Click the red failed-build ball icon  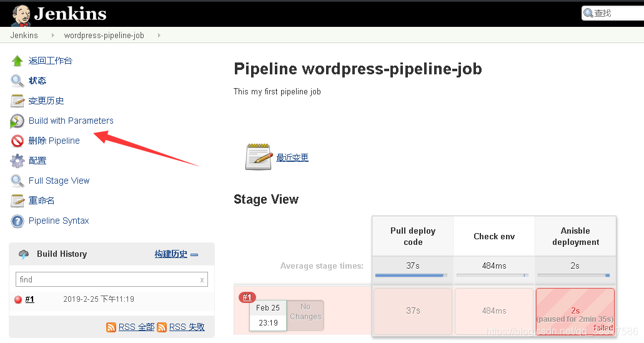point(18,299)
